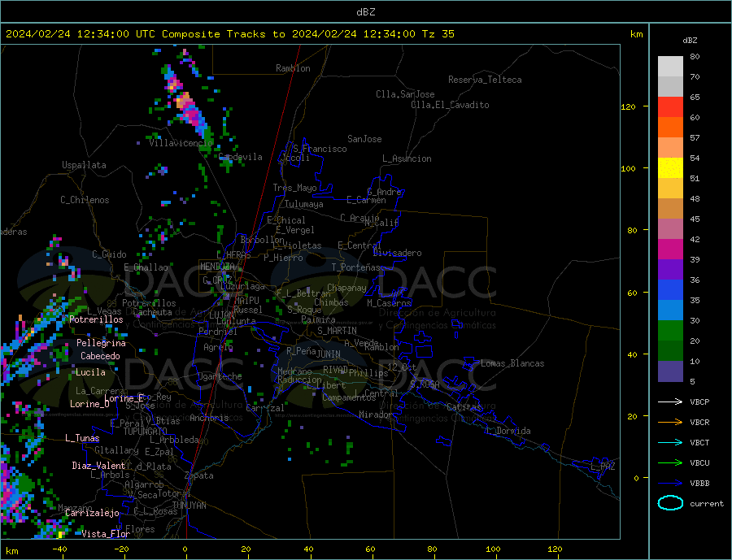Click the green VBCU arrow in legend
Image resolution: width=732 pixels, height=560 pixels.
[x=670, y=463]
